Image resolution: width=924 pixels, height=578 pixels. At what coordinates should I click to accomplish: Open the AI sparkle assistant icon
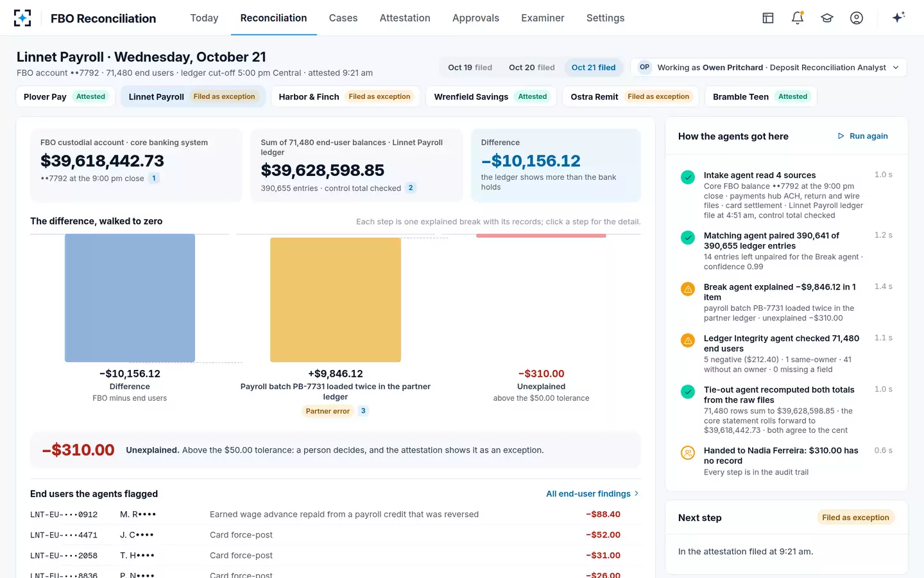tap(898, 17)
